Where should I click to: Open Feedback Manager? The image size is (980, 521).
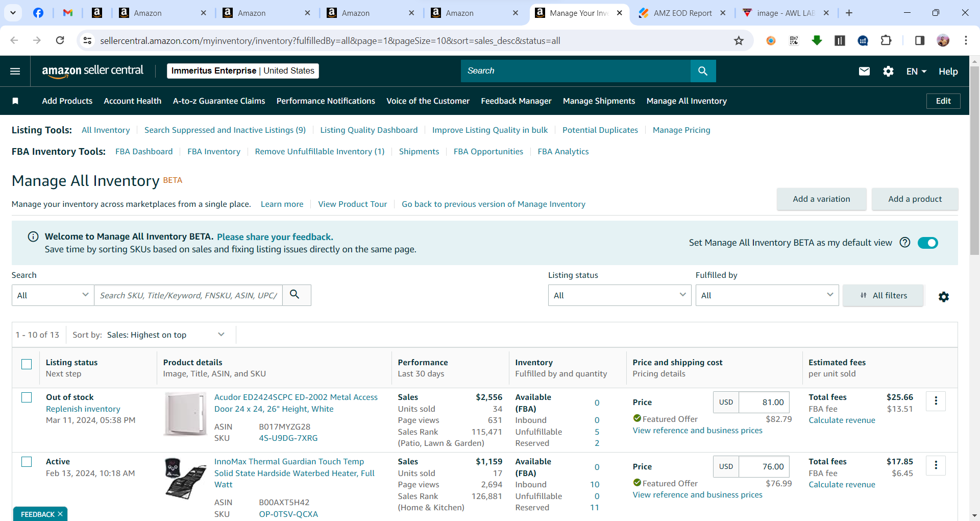516,101
